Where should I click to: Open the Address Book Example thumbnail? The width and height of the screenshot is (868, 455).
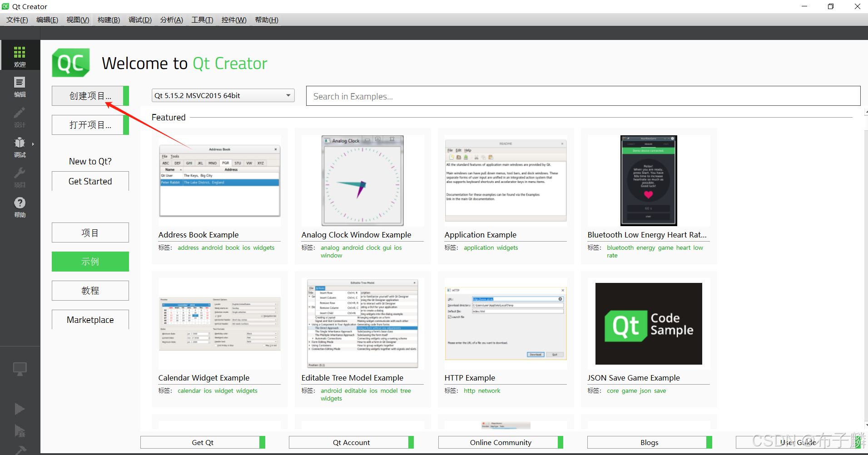click(219, 181)
